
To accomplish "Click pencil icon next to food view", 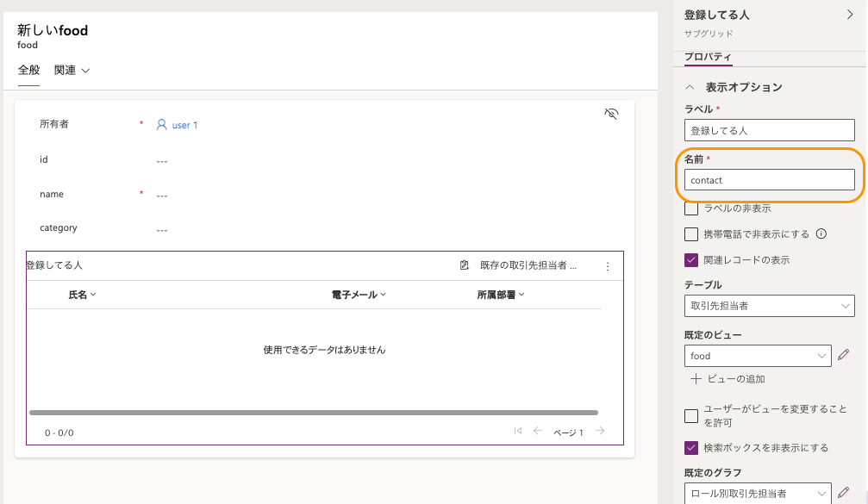I will coord(844,354).
